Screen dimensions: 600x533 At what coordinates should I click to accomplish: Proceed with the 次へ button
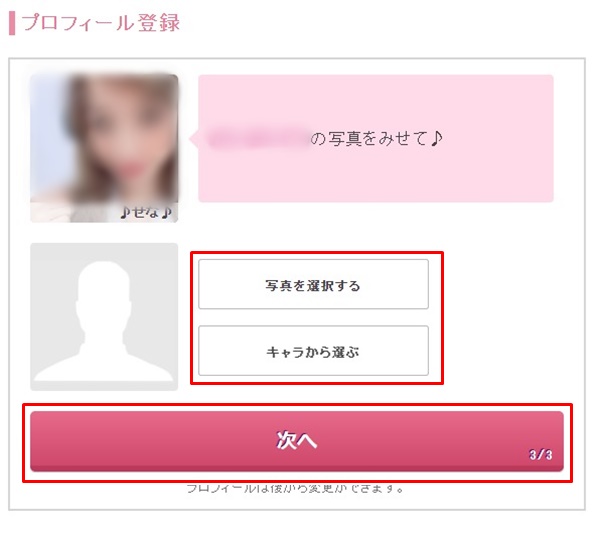click(x=296, y=440)
